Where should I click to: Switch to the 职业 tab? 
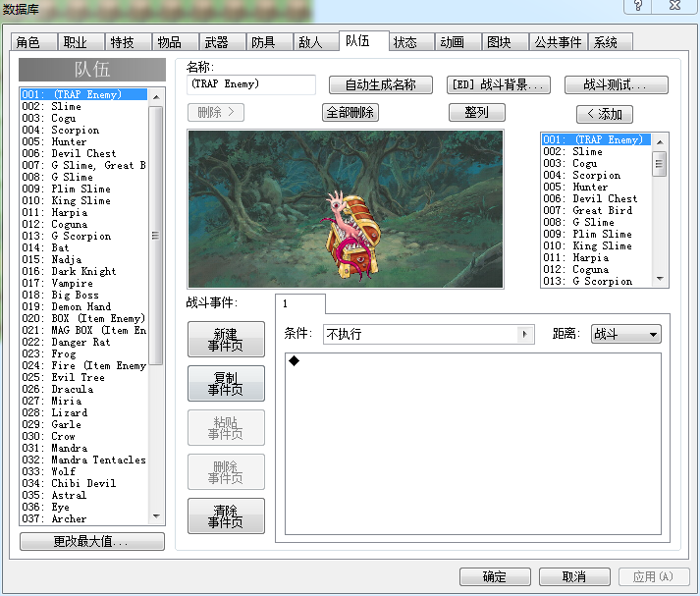[x=81, y=42]
